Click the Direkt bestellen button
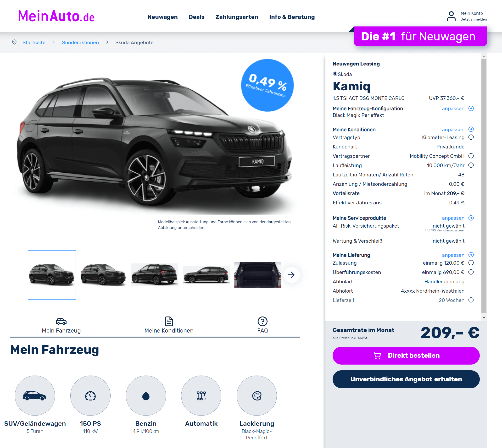 [x=406, y=356]
